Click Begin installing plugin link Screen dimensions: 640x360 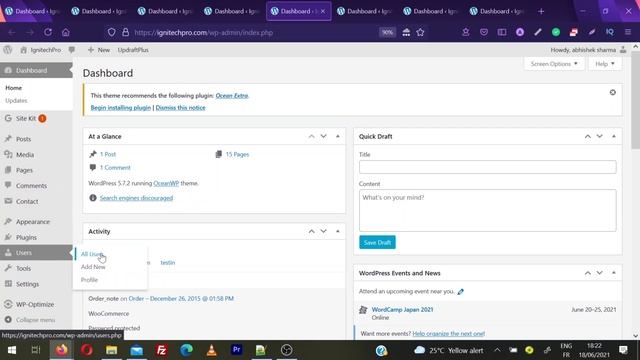point(121,108)
